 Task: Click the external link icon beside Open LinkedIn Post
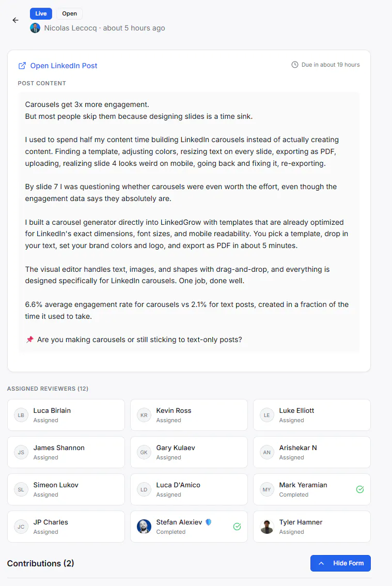click(22, 66)
